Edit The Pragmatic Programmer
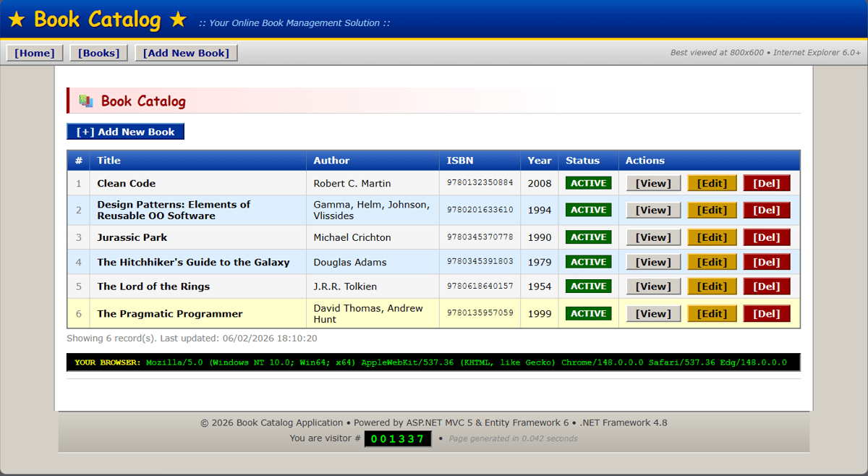Viewport: 868px width, 476px height. coord(712,313)
